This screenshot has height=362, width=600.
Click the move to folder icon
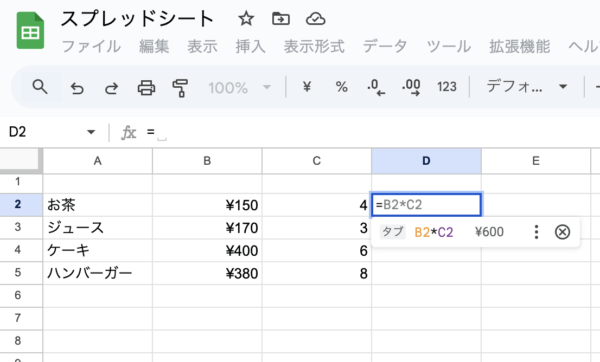[281, 18]
